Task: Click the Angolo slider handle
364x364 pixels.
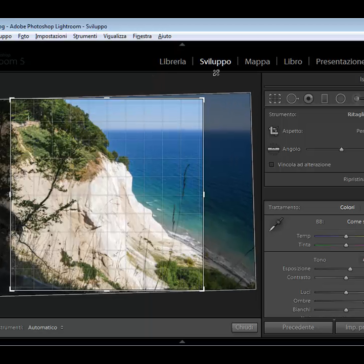Action: (341, 149)
